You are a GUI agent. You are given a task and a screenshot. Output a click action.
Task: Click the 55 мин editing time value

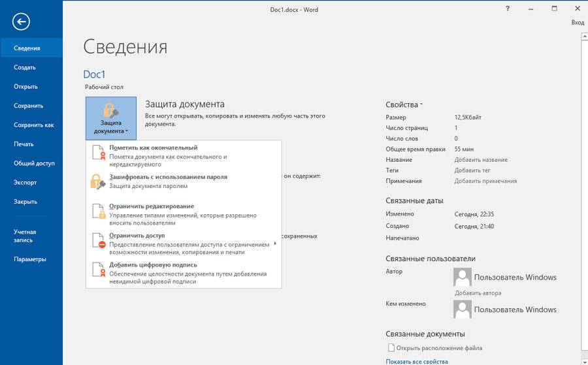[x=464, y=149]
